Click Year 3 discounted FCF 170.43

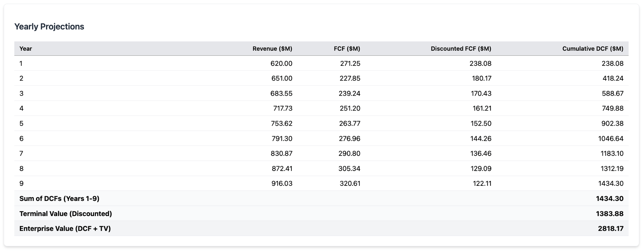click(x=481, y=93)
